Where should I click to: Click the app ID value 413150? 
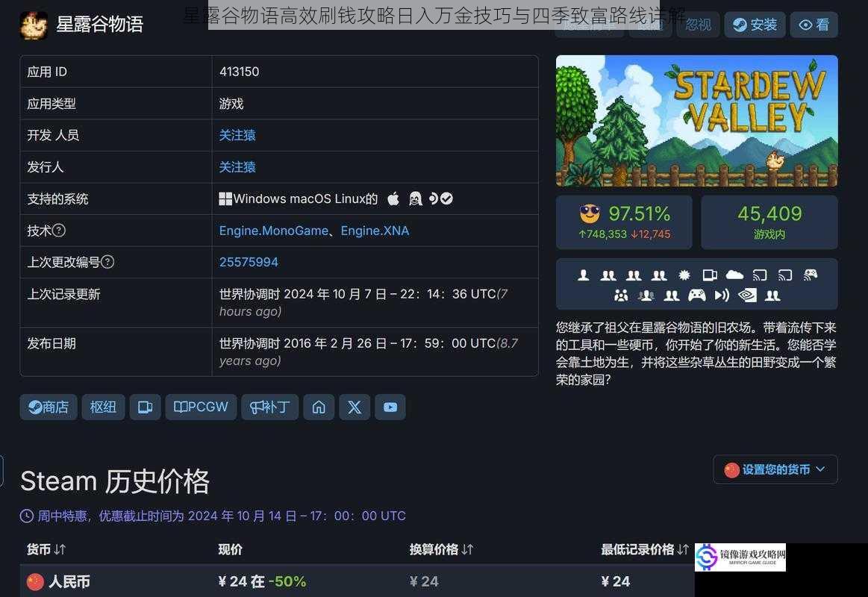239,72
